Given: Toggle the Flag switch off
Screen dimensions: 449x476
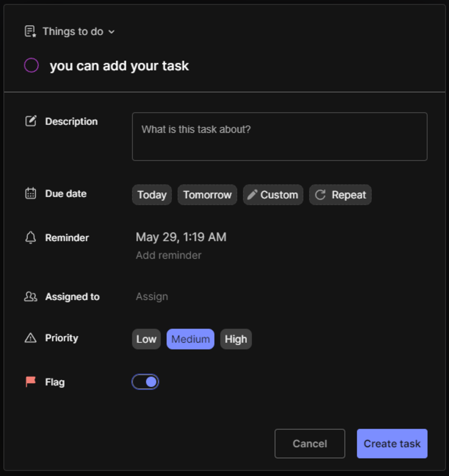Looking at the screenshot, I should 145,382.
